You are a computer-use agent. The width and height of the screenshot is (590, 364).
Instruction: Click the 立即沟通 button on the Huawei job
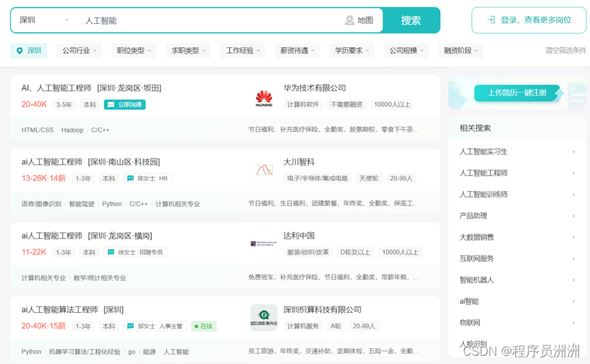(x=125, y=104)
